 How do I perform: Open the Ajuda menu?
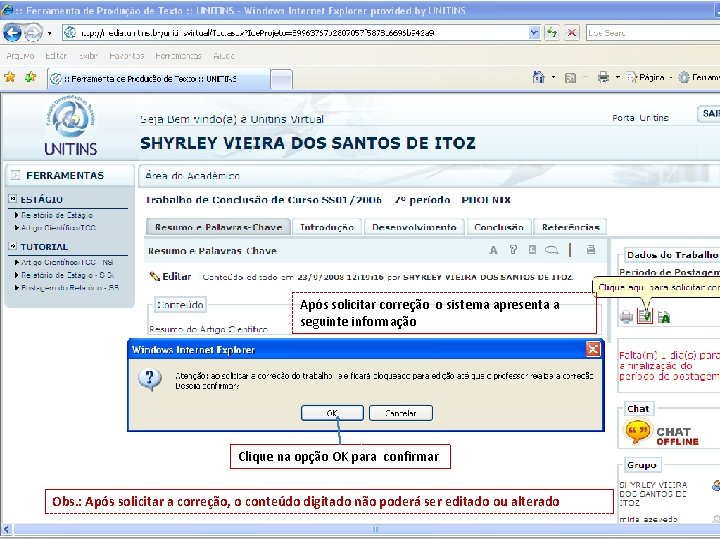tap(224, 56)
